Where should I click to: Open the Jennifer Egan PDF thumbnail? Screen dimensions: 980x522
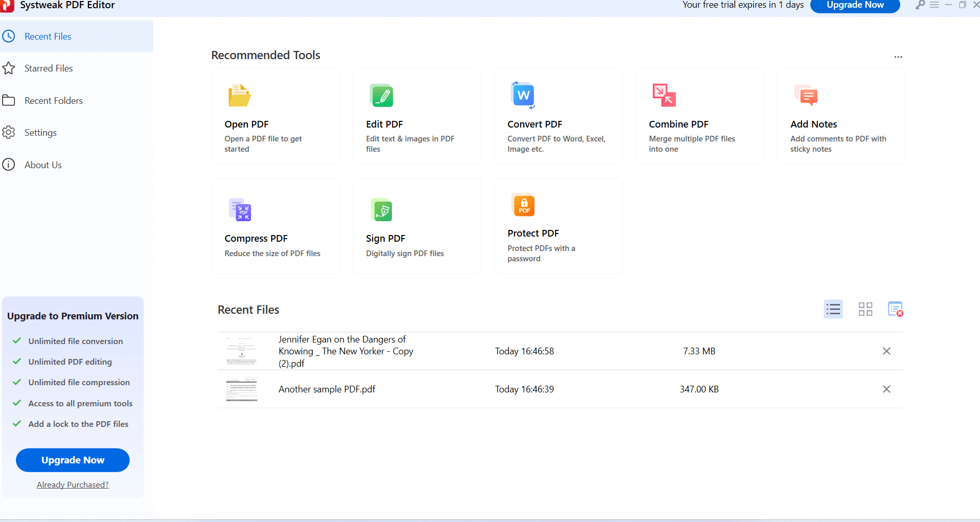click(242, 351)
